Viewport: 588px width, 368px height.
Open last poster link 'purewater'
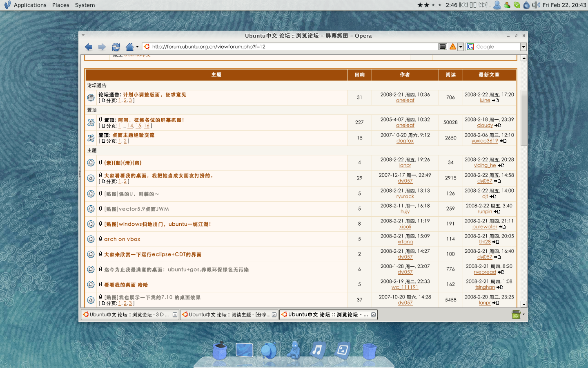pos(485,227)
